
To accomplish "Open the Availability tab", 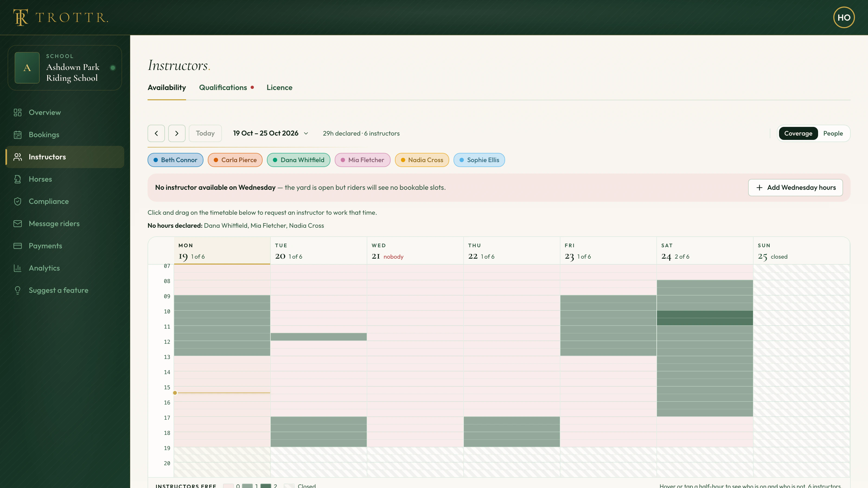I will click(x=167, y=88).
